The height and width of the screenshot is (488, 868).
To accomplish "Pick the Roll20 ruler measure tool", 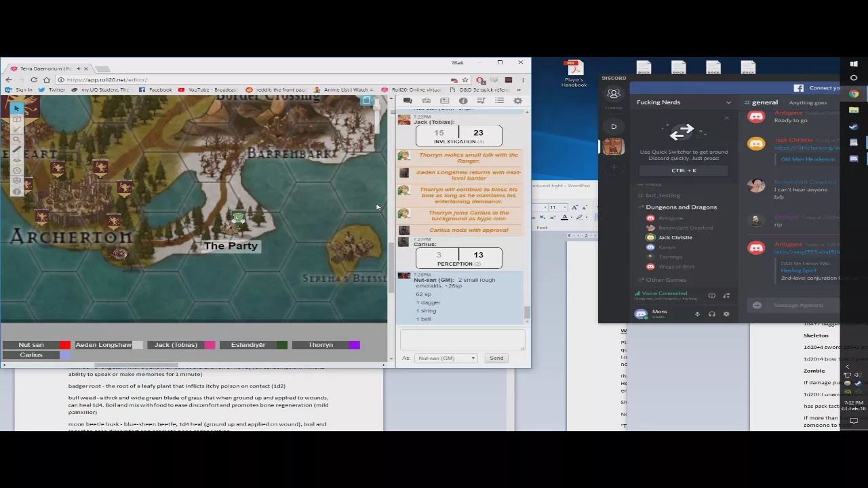I will pyautogui.click(x=17, y=150).
